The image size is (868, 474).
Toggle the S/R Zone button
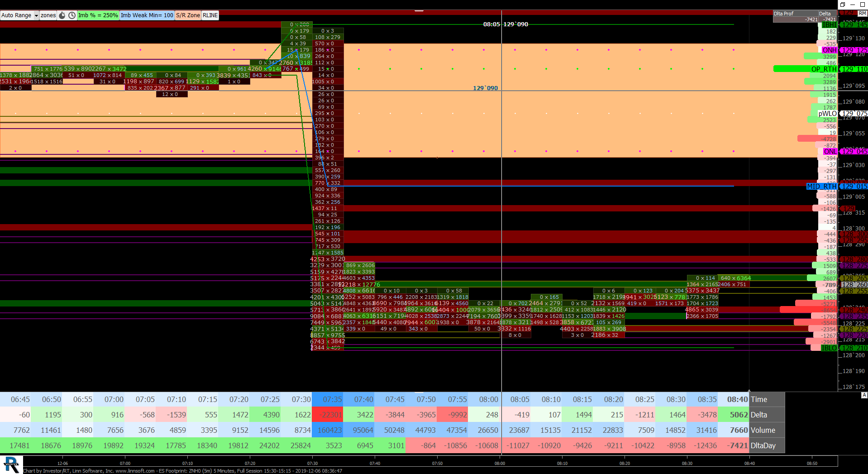188,15
